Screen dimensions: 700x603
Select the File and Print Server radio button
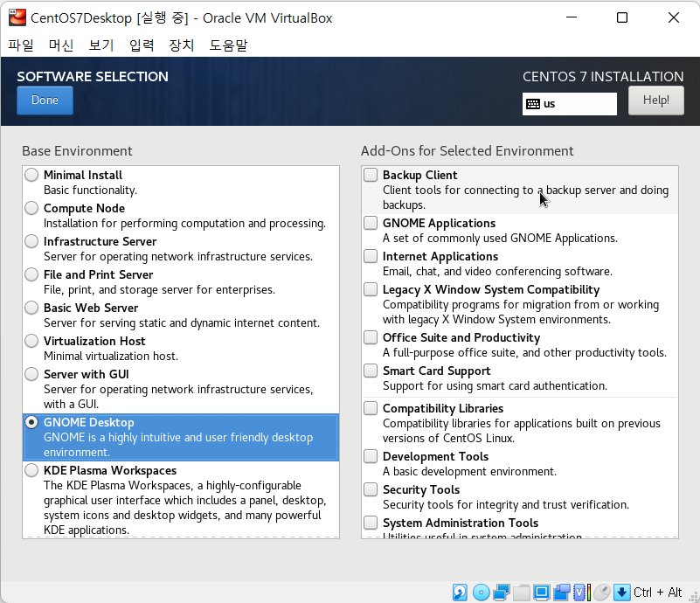(31, 274)
